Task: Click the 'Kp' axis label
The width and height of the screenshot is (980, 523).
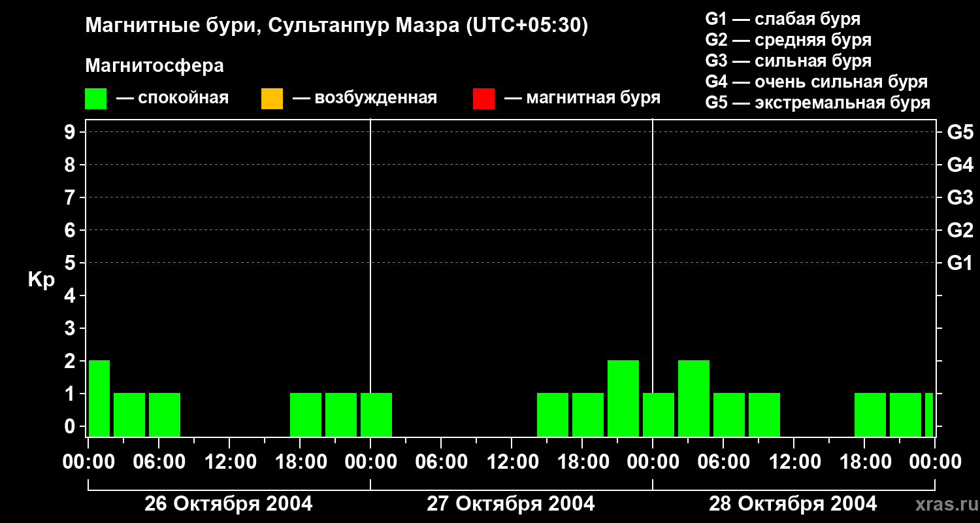Action: click(41, 280)
